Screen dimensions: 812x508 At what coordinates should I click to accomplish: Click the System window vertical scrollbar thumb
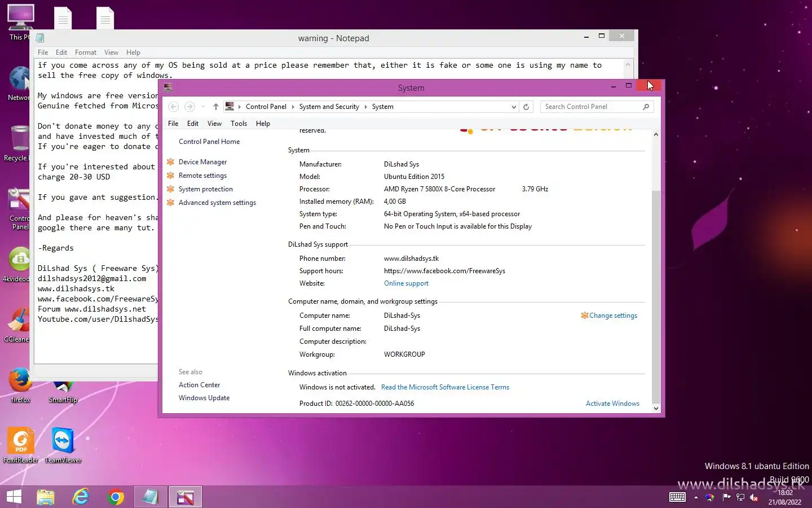(655, 297)
